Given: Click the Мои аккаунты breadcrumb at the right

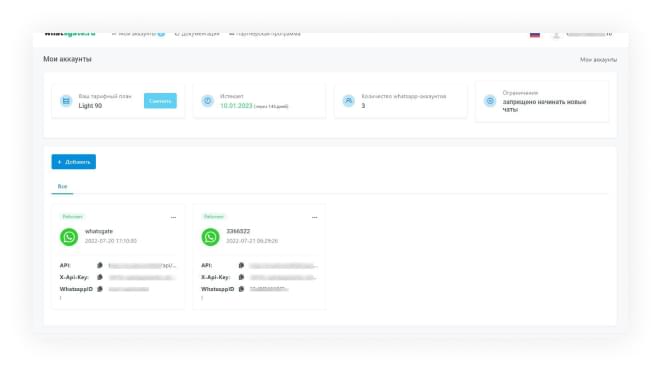Looking at the screenshot, I should coord(599,60).
